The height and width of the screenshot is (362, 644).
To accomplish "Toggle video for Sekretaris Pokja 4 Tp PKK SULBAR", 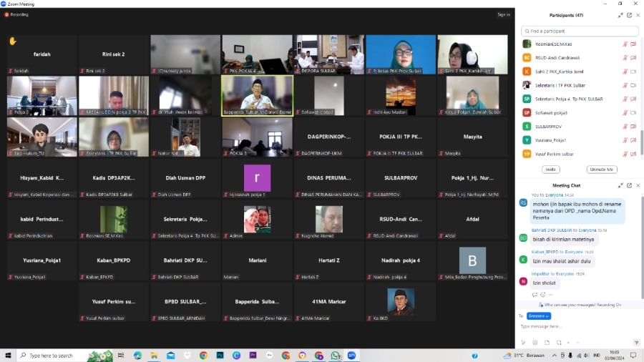I will [x=633, y=99].
